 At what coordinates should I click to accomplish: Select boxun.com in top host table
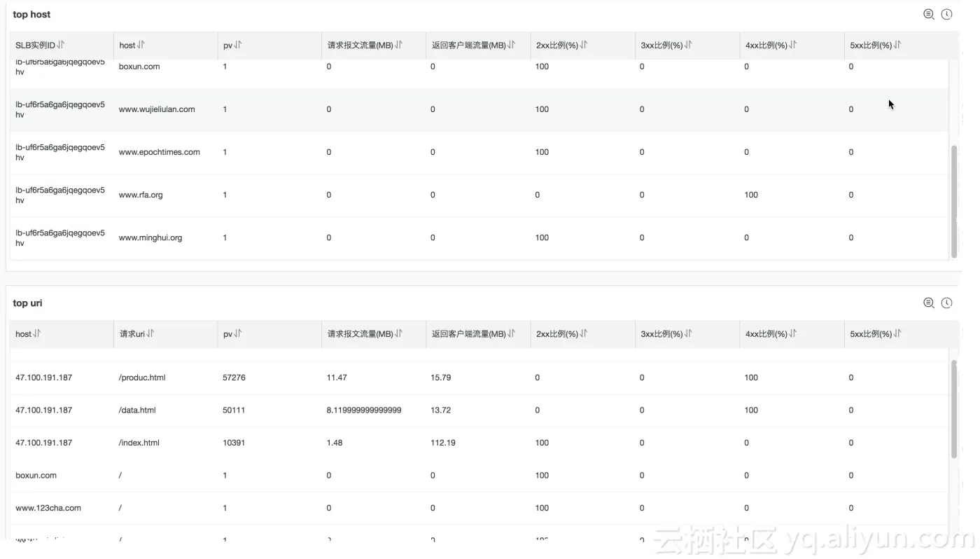139,67
